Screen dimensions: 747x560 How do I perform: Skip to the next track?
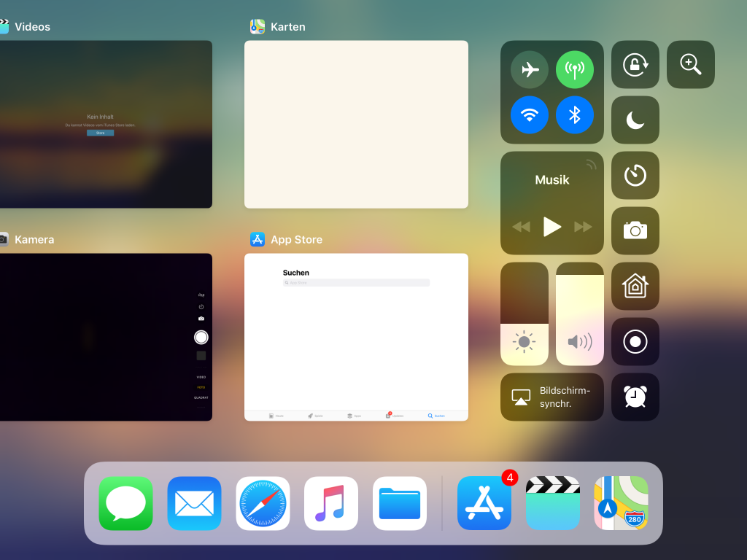point(583,226)
